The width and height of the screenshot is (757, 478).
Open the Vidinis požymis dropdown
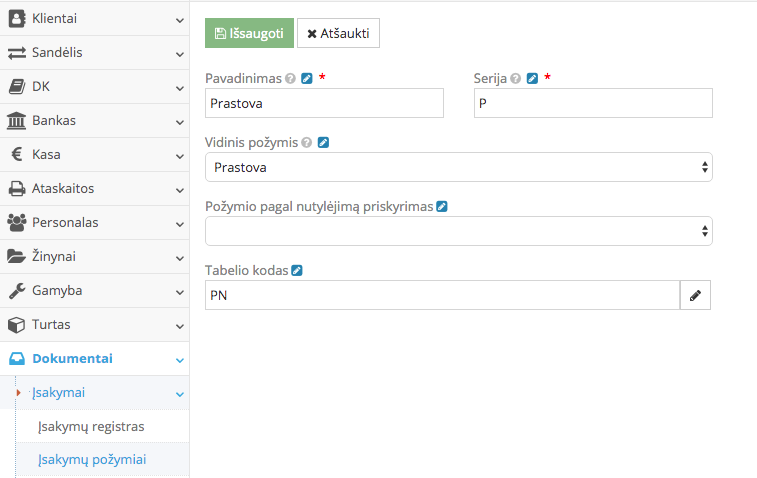[458, 167]
